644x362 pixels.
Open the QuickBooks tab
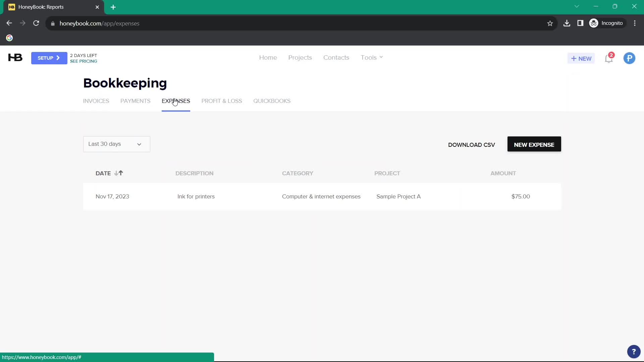[x=272, y=101]
